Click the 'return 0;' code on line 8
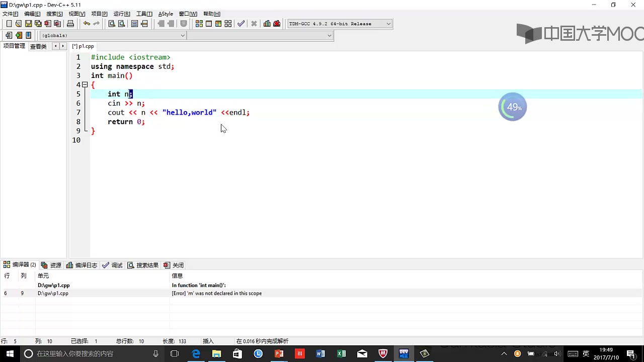The width and height of the screenshot is (644, 362). (x=126, y=122)
